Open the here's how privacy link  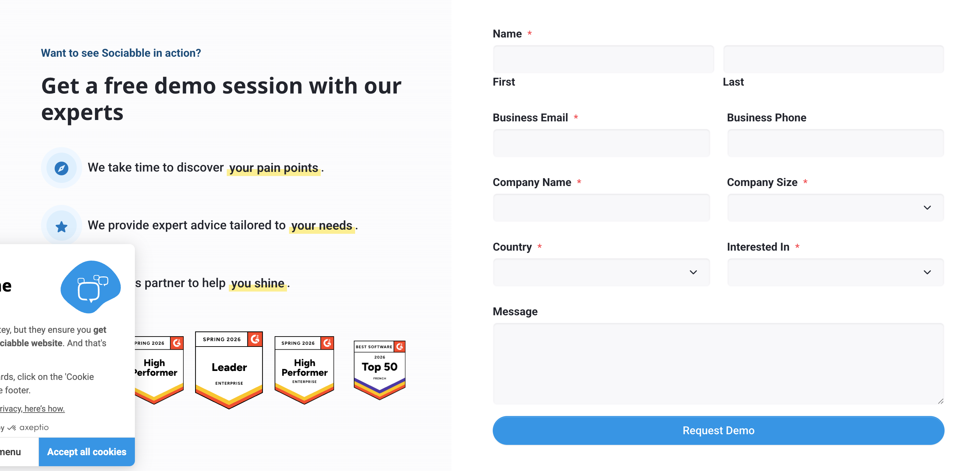44,408
